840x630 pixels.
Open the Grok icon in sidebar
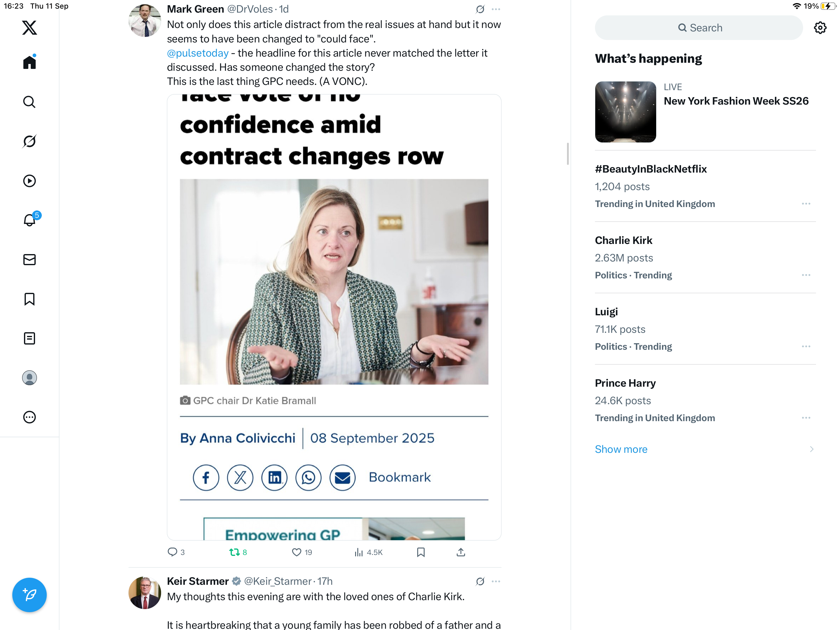(29, 142)
